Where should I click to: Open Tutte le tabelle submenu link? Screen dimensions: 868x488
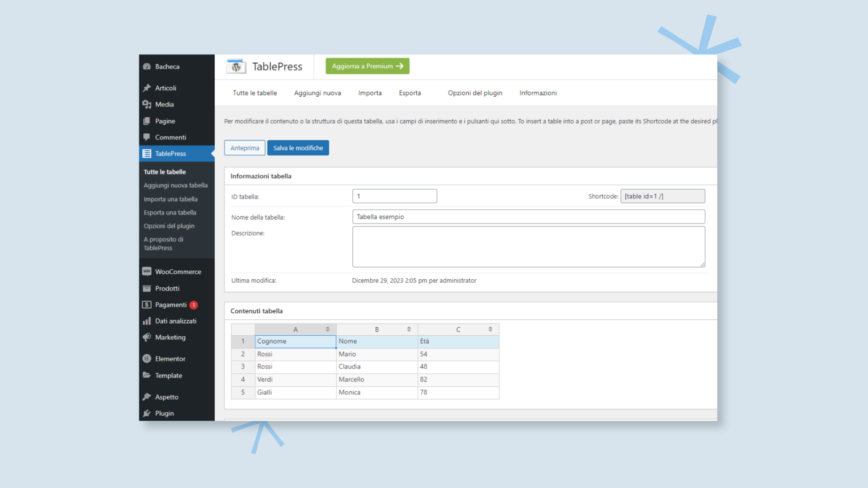tap(165, 172)
